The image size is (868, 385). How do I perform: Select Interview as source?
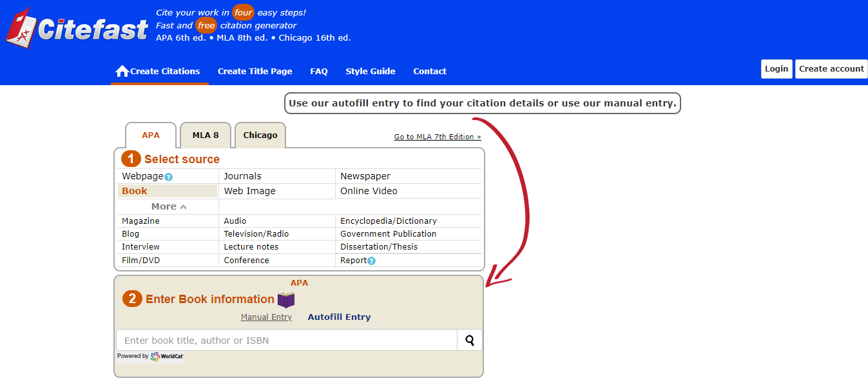coord(140,247)
